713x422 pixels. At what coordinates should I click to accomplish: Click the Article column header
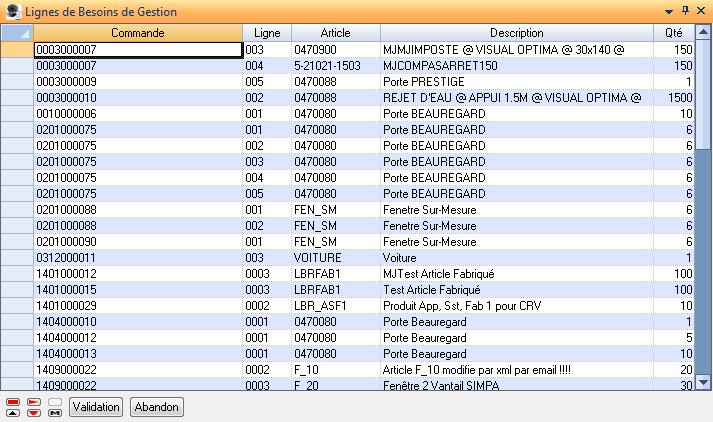click(335, 33)
